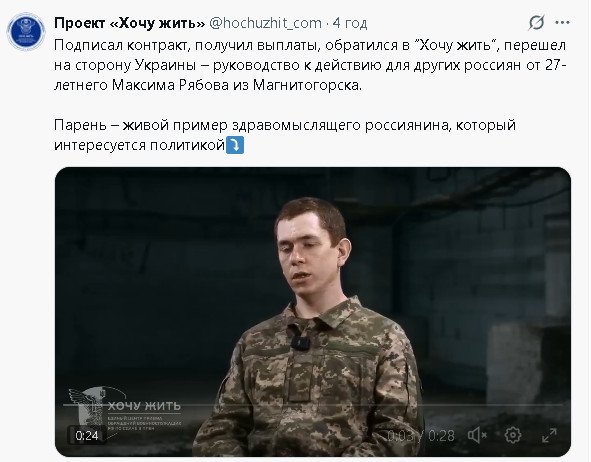Select the blue curved arrow emoji

235,145
